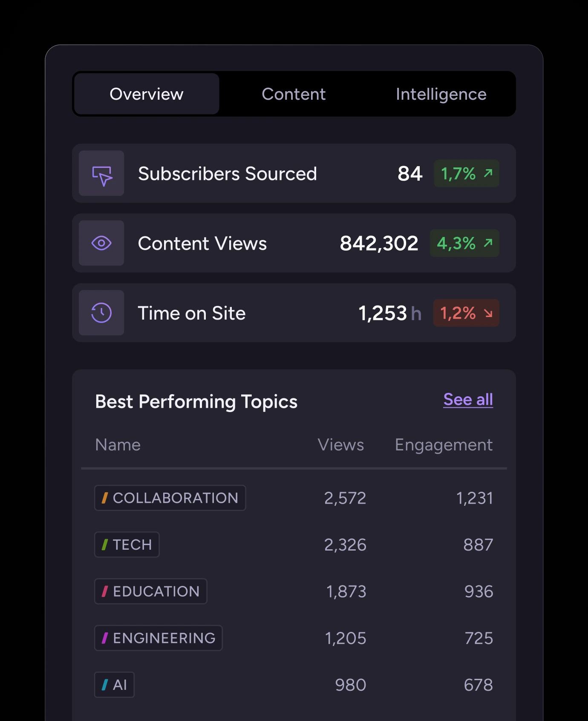Select the COLLABORATION topic tag

coord(170,498)
